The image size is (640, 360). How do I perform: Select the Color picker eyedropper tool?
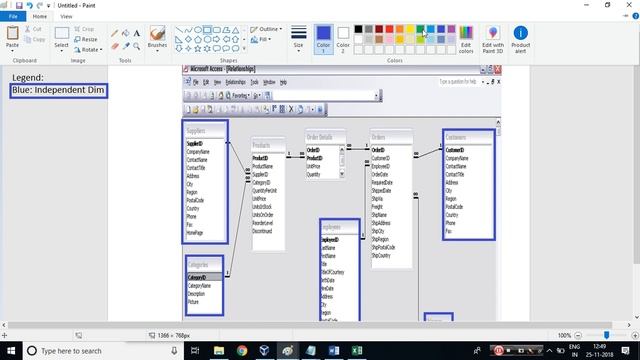pos(126,46)
